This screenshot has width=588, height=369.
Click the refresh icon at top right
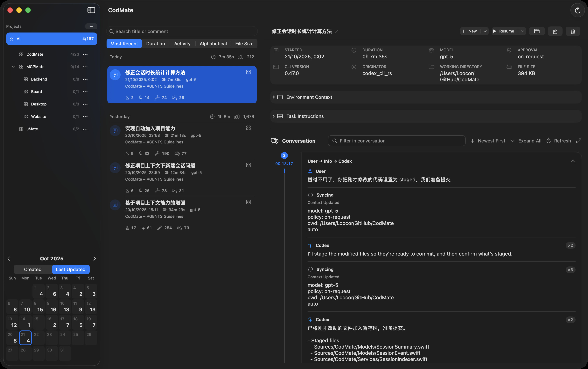577,10
